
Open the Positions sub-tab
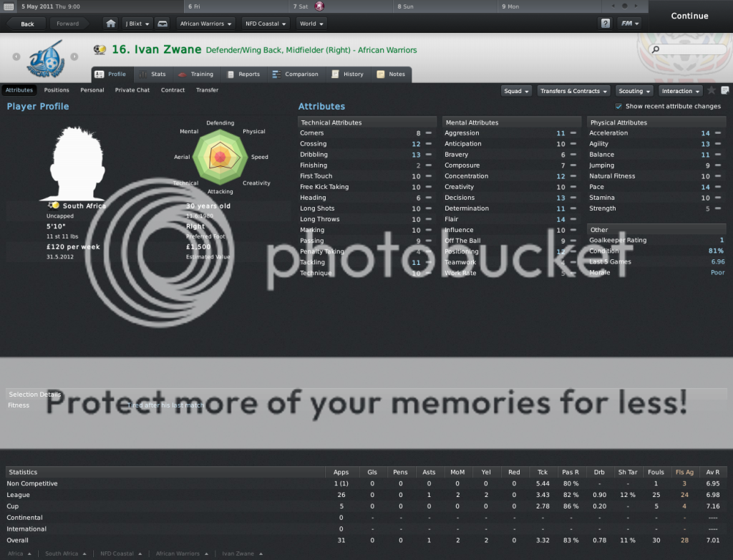(x=57, y=90)
